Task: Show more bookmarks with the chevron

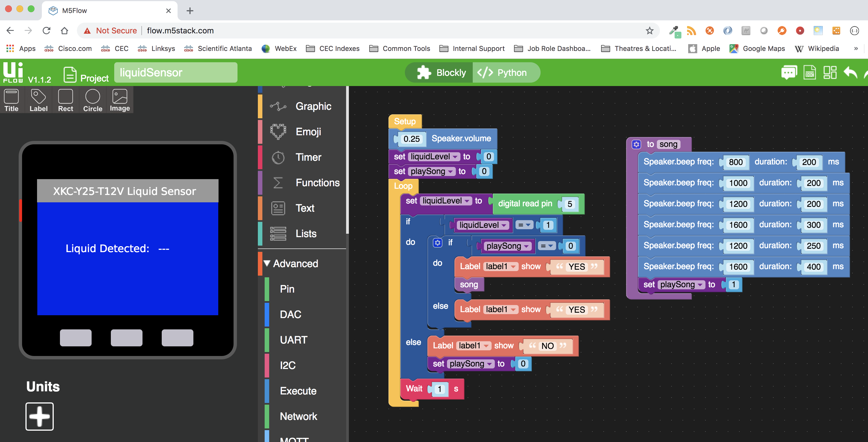Action: pos(856,49)
